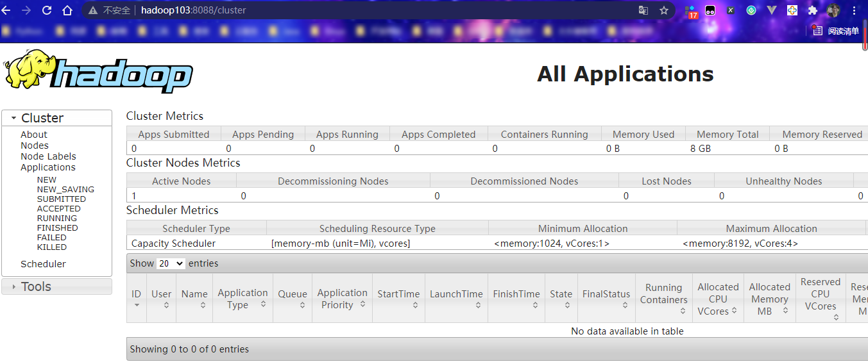The height and width of the screenshot is (364, 868).
Task: Sort table by Reserved CPU VCores column
Action: [x=821, y=298]
